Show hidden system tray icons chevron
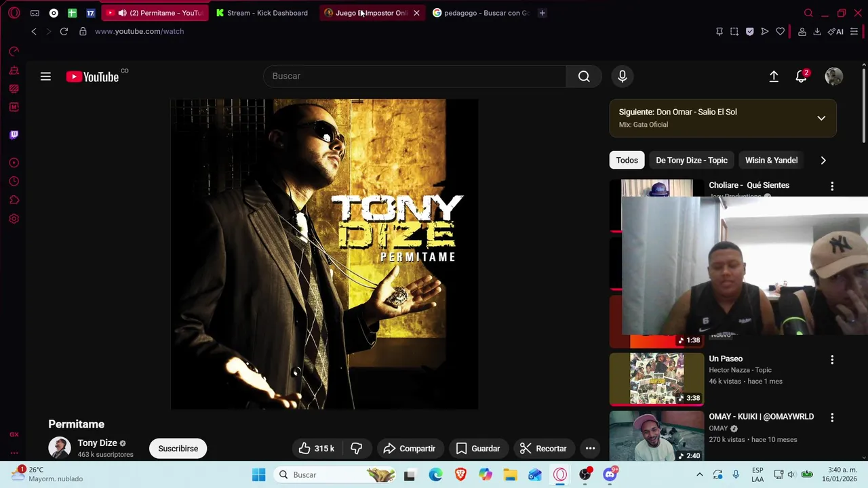This screenshot has height=488, width=868. click(x=700, y=475)
